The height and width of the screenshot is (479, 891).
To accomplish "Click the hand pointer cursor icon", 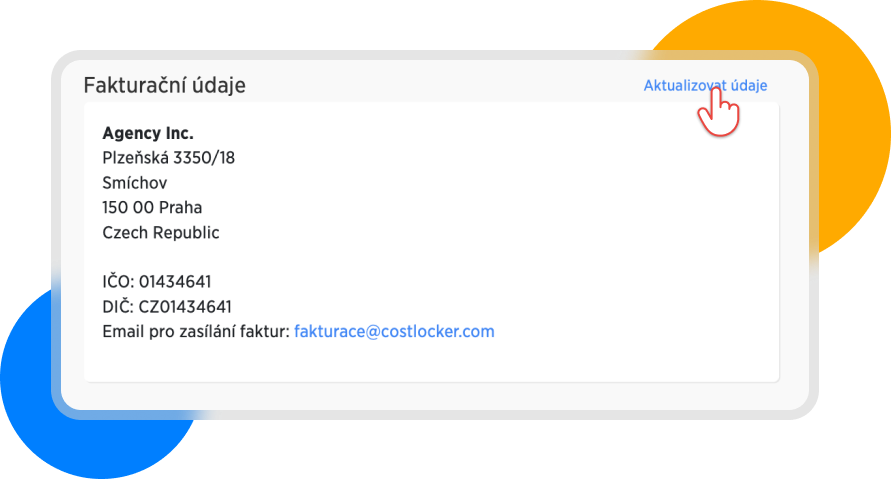I will pyautogui.click(x=717, y=110).
